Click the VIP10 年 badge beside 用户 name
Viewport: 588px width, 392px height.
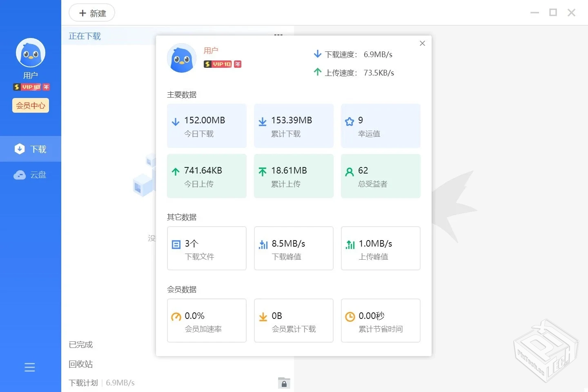[x=222, y=64]
